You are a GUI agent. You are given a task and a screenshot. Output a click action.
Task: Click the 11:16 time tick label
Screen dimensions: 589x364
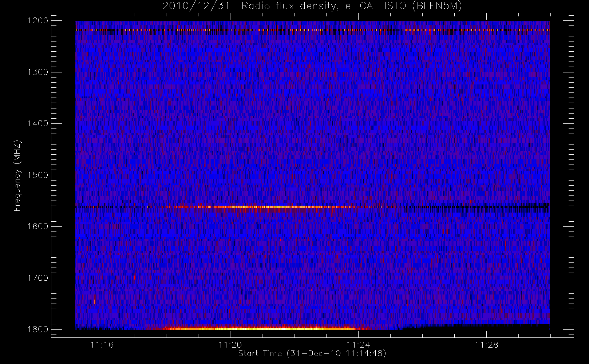click(x=102, y=345)
